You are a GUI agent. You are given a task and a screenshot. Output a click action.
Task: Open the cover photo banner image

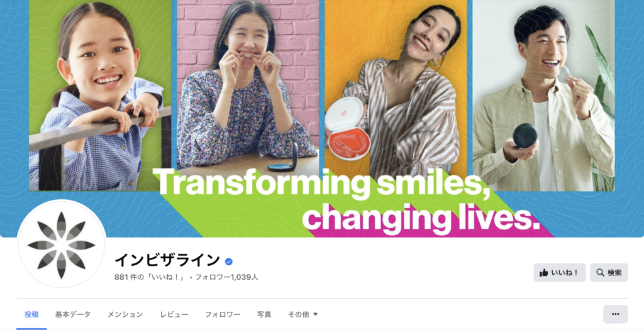tap(322, 119)
